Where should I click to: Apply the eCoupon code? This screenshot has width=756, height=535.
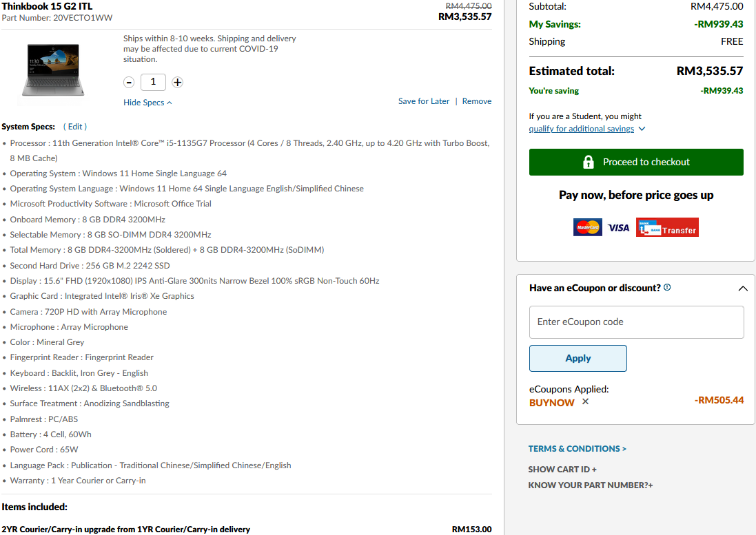tap(578, 358)
